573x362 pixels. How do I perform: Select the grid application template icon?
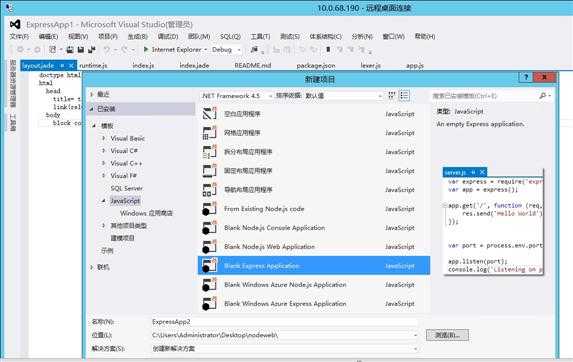click(210, 133)
